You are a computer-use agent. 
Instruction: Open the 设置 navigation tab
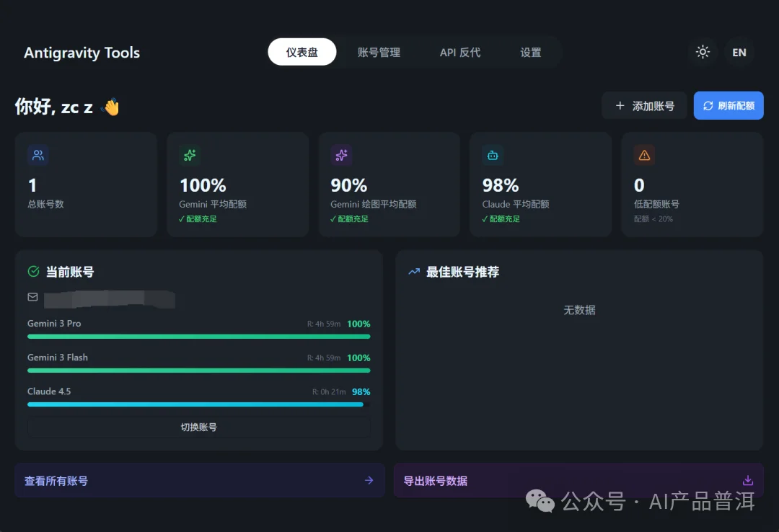coord(530,52)
